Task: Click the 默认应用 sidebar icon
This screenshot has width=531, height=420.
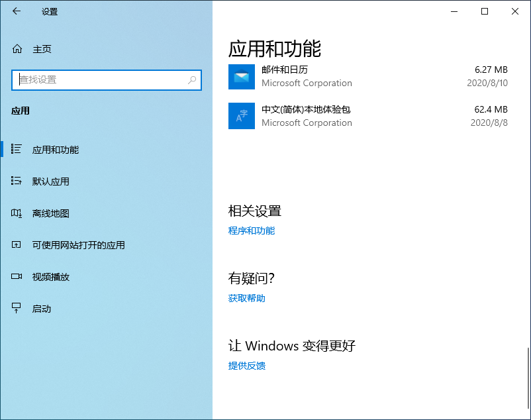Action: point(17,181)
